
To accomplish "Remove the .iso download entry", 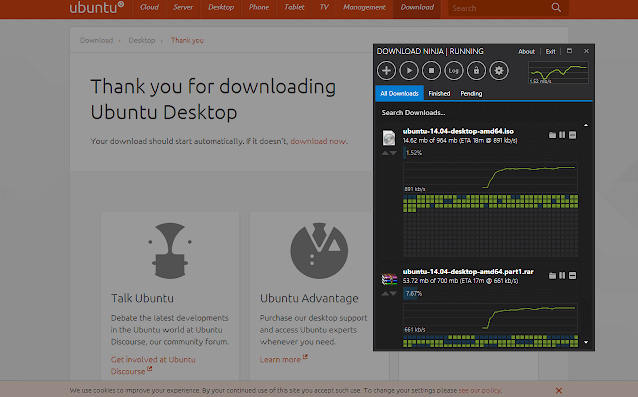I will point(572,135).
